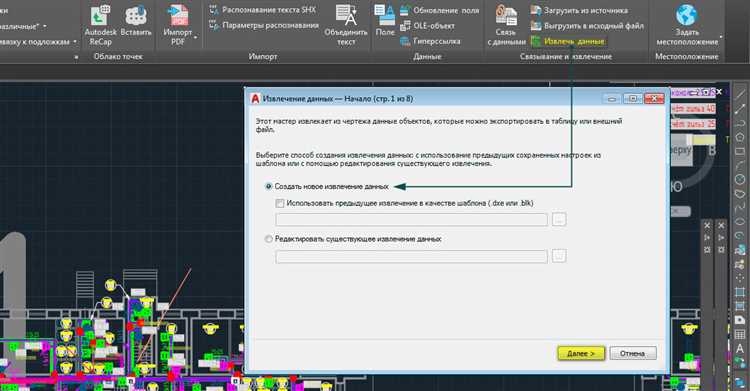
Task: Select the Combine Text tool
Action: pyautogui.click(x=346, y=25)
